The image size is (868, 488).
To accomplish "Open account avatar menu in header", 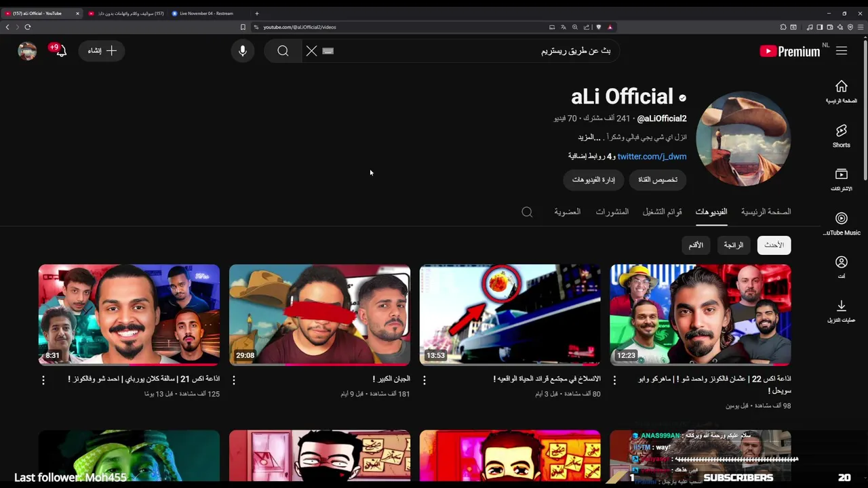I will [x=27, y=51].
